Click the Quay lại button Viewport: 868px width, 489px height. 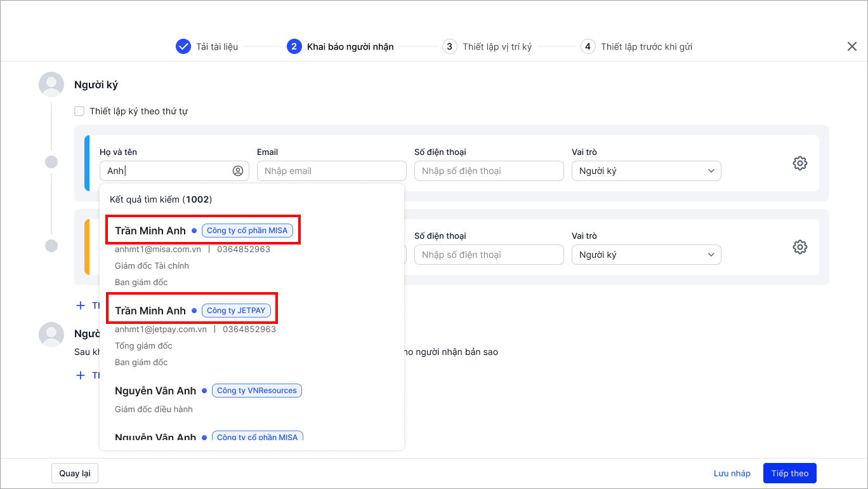(75, 473)
